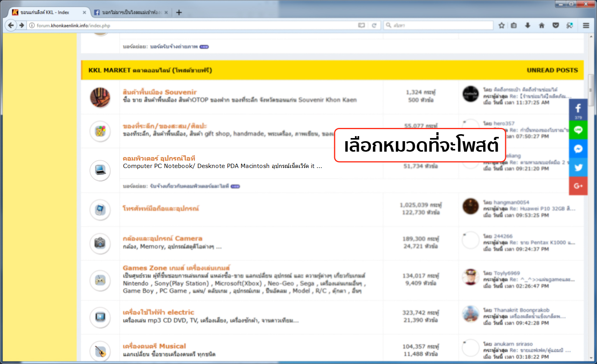597x364 pixels.
Task: Share via LINE green side button
Action: (578, 130)
